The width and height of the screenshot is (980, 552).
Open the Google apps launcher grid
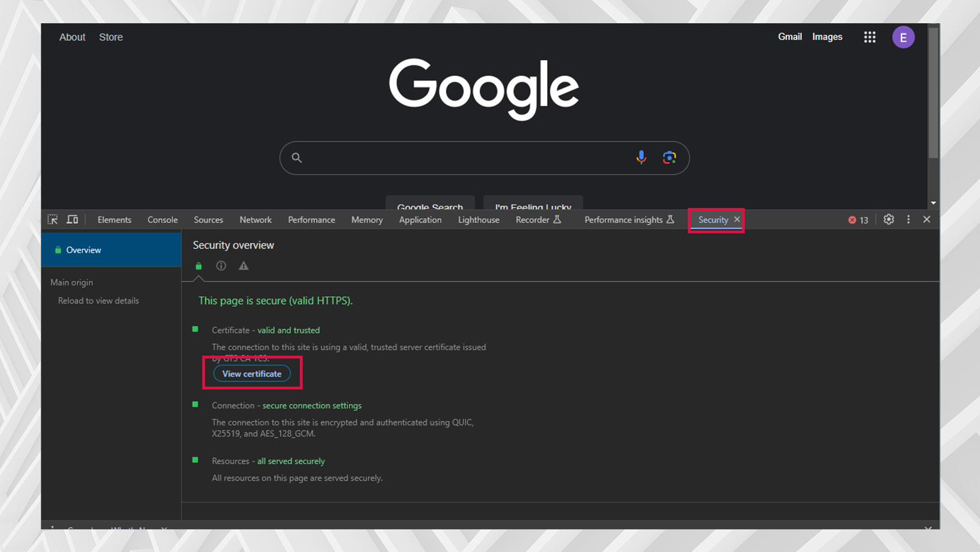pyautogui.click(x=869, y=36)
